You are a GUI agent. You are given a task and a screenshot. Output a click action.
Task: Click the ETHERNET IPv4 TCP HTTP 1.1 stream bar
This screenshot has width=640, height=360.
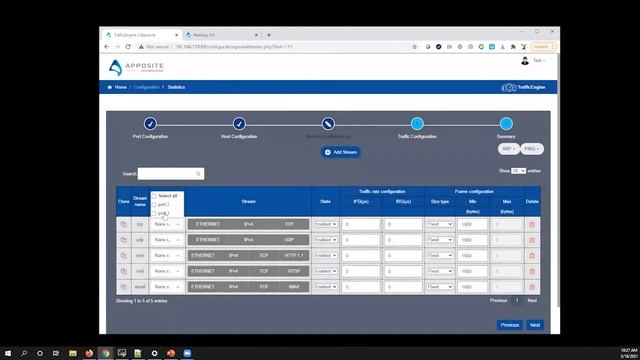coord(248,256)
